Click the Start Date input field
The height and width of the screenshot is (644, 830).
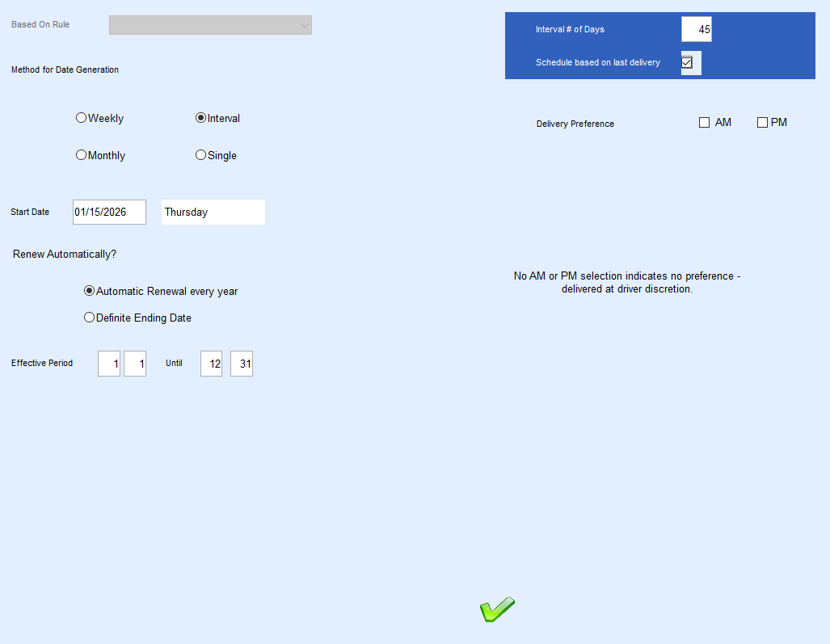(x=110, y=213)
